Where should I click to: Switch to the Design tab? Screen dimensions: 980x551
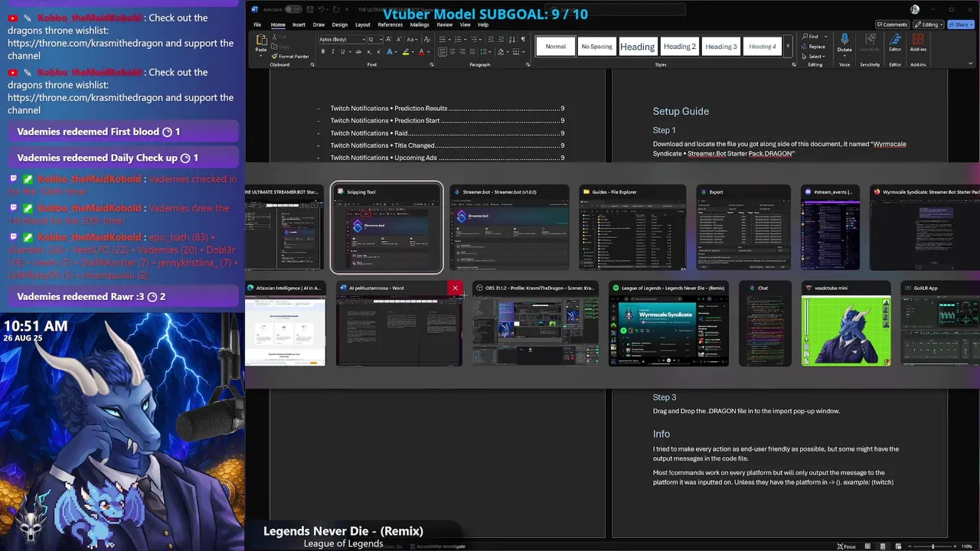tap(340, 24)
